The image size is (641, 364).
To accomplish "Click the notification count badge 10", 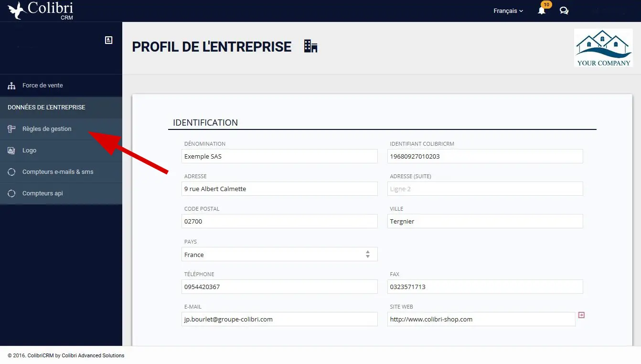I will coord(546,5).
